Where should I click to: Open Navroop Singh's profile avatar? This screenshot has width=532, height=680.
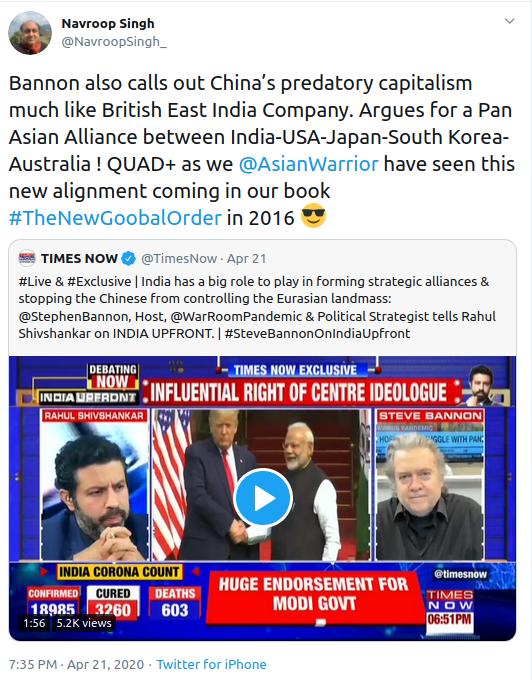pyautogui.click(x=30, y=33)
